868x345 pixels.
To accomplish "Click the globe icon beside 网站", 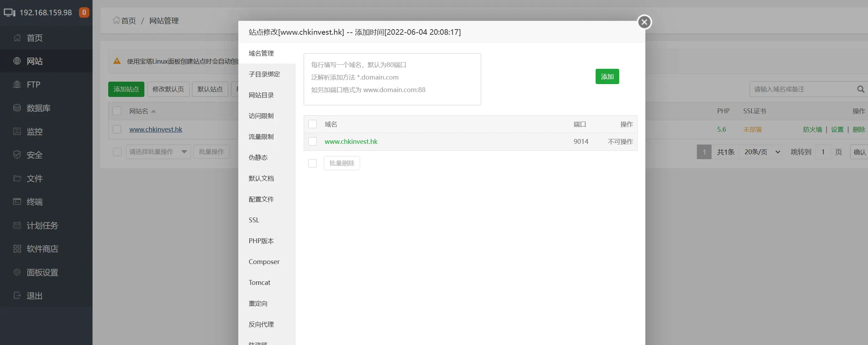I will [x=17, y=61].
